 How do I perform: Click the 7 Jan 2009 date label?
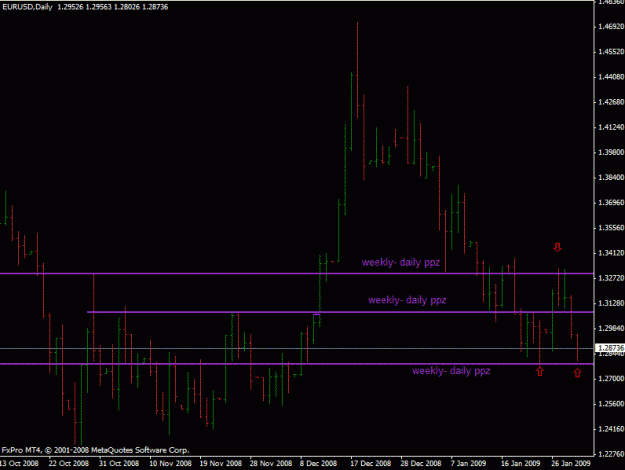click(x=468, y=464)
